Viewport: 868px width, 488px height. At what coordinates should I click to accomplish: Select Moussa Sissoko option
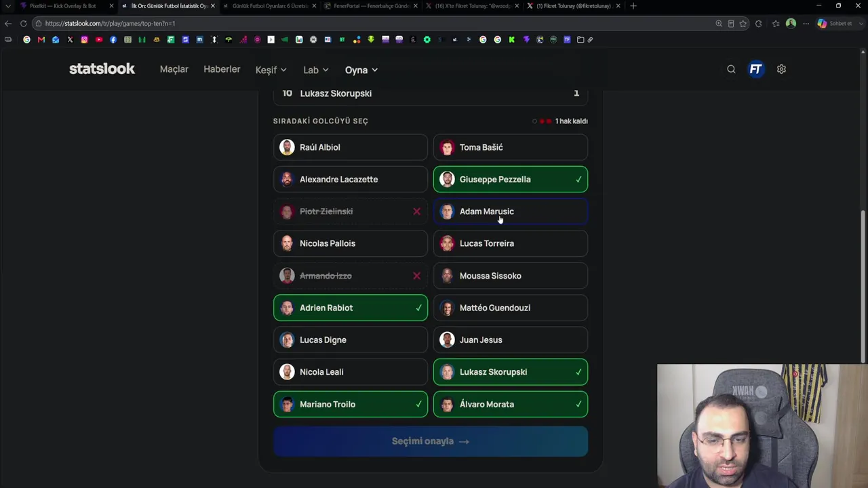tap(511, 276)
